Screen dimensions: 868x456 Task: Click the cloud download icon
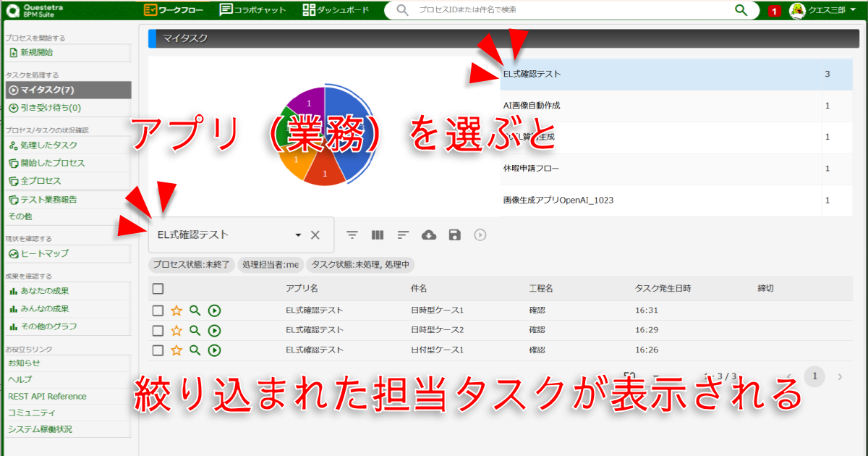(x=429, y=235)
